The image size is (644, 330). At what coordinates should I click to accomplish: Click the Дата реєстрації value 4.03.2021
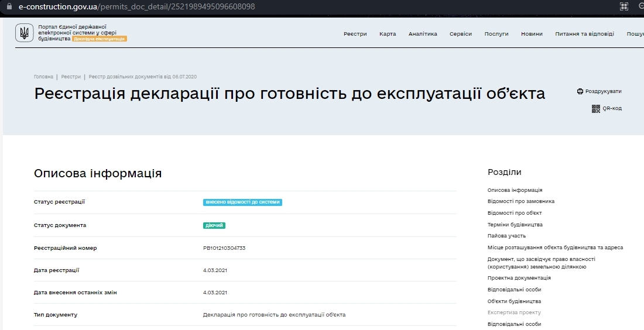pyautogui.click(x=215, y=270)
